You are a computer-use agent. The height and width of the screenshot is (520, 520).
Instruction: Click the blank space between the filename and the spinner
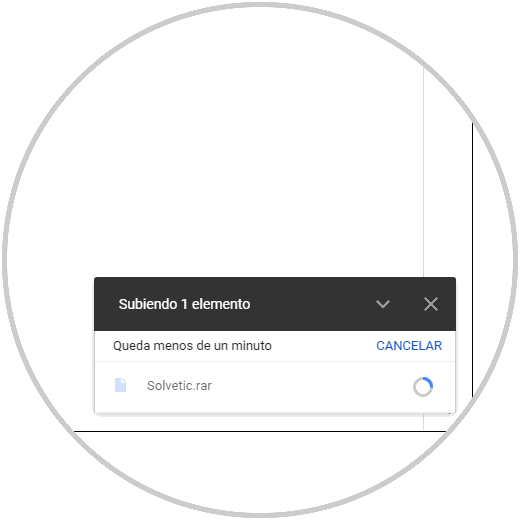(x=312, y=387)
